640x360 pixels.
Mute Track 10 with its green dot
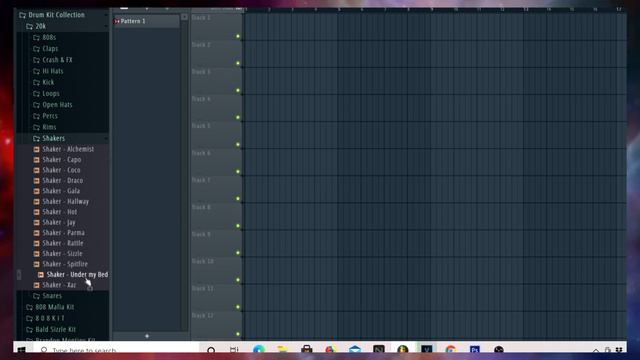point(238,280)
